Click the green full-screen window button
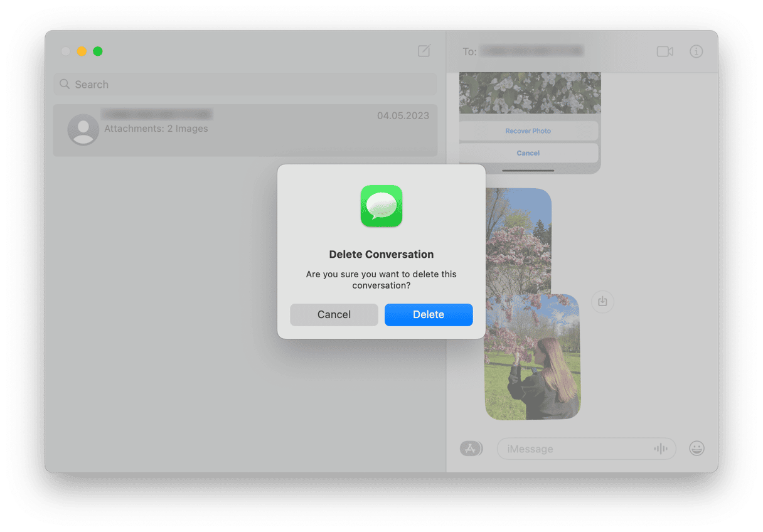The height and width of the screenshot is (532, 763). [x=98, y=51]
